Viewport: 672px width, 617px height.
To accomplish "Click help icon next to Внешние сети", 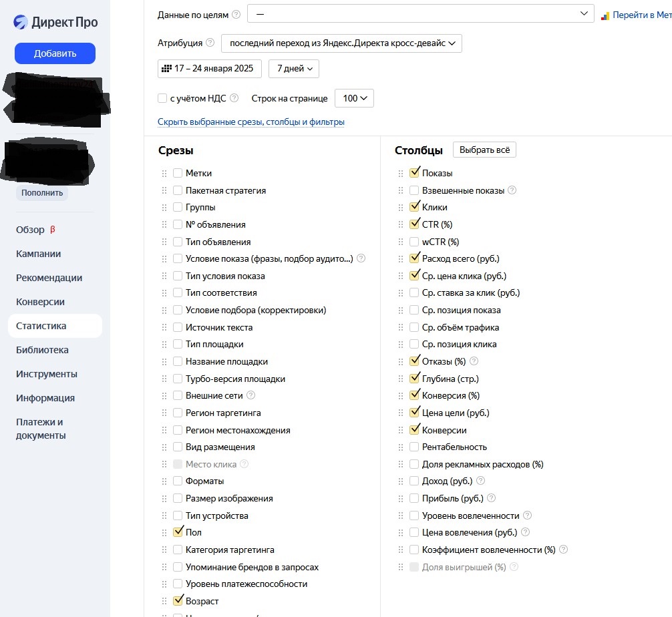I will point(251,396).
